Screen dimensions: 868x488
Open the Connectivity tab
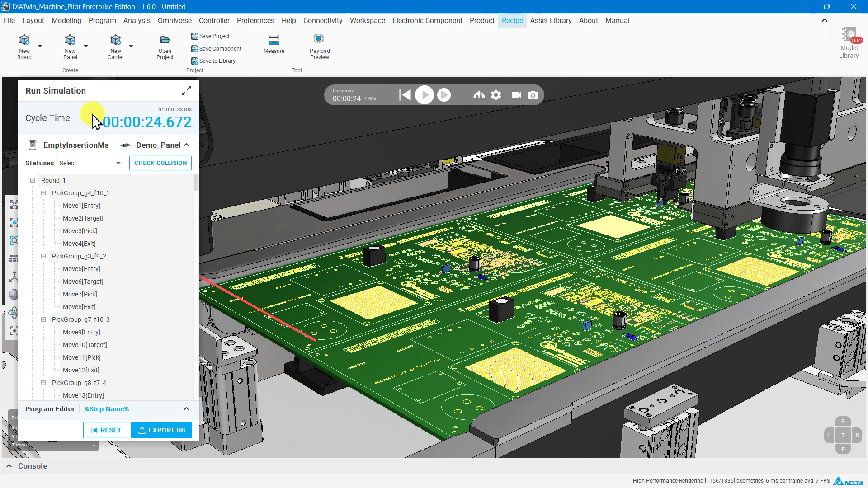pos(323,20)
